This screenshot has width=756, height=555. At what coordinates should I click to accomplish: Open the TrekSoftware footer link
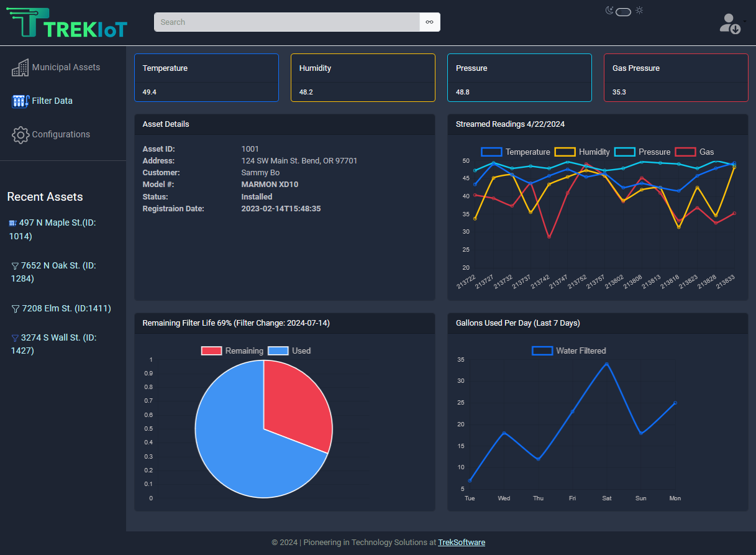click(462, 542)
